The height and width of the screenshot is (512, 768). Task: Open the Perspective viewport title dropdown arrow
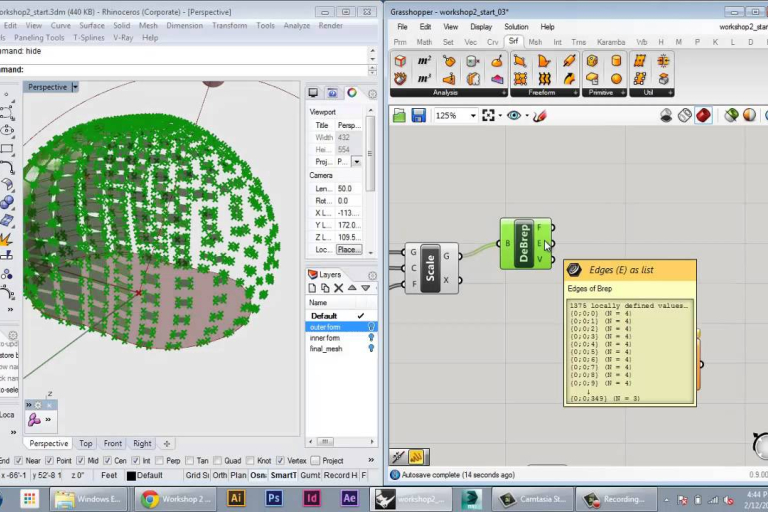(75, 87)
